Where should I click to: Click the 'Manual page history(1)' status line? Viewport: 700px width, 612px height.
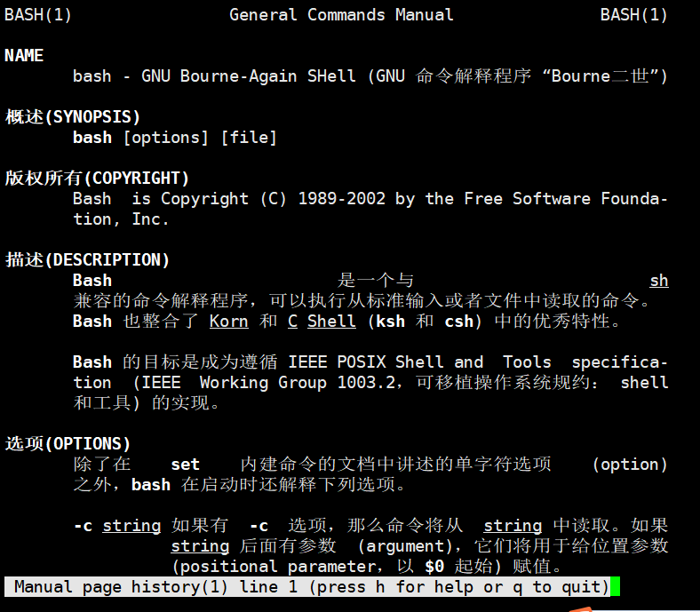coord(307,586)
